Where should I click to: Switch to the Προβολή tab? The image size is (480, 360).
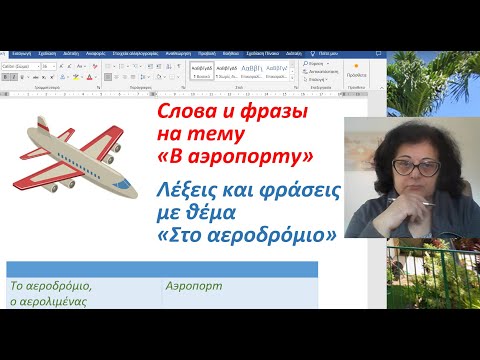207,53
